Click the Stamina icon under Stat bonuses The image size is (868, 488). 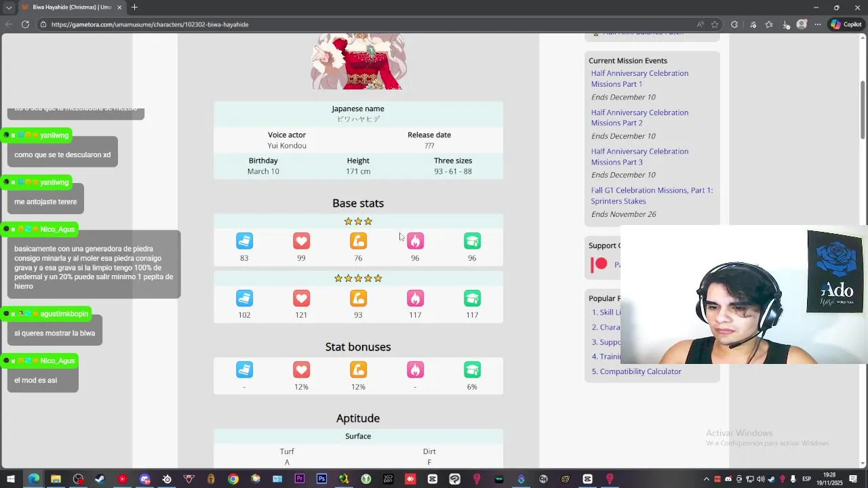point(301,369)
